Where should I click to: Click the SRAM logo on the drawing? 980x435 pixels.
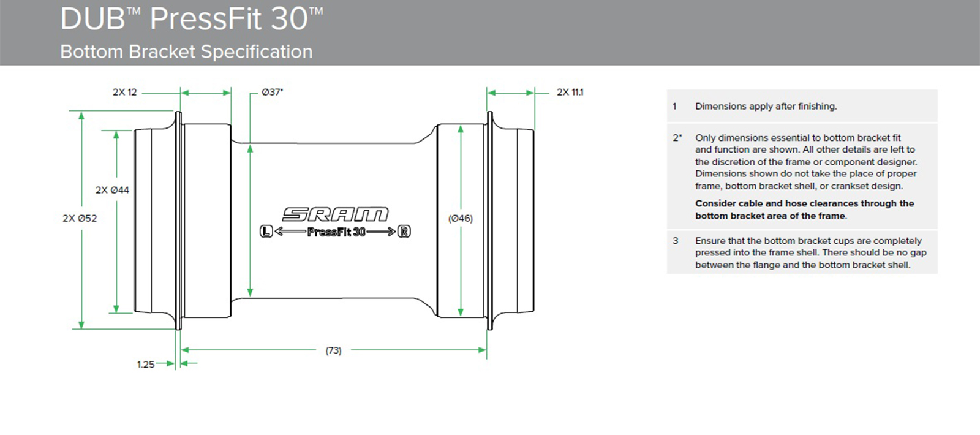coord(335,214)
